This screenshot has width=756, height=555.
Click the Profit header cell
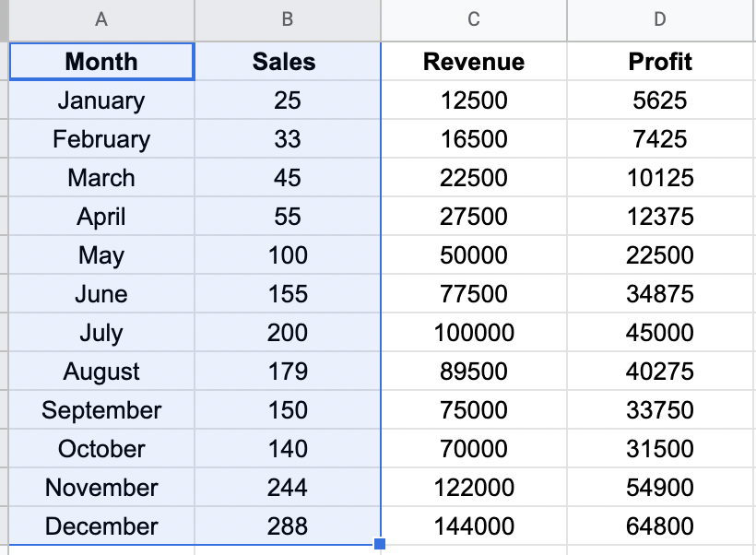[659, 62]
